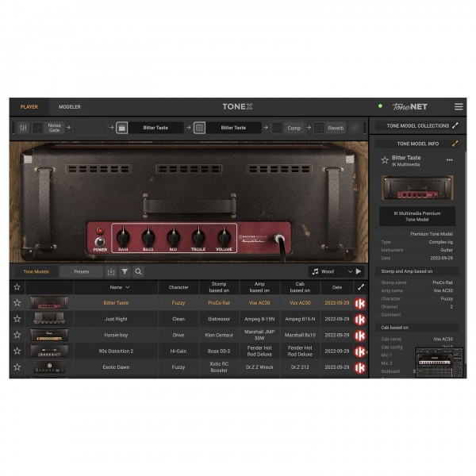
Task: Toggle the amp POWER switch
Action: pos(100,242)
